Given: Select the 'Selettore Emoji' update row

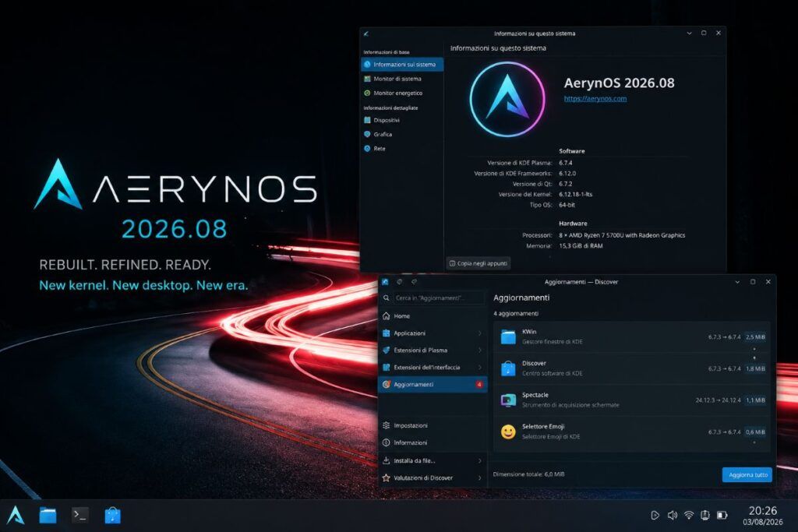Looking at the screenshot, I should 631,432.
